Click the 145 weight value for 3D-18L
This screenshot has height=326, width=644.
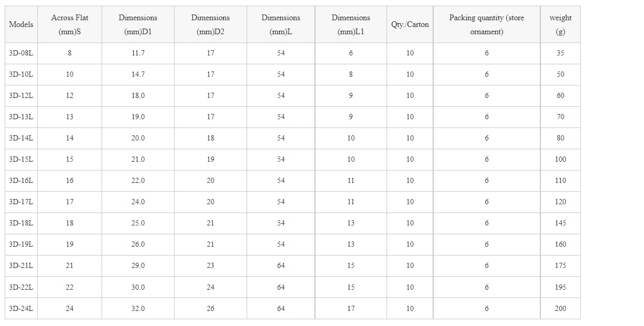[x=560, y=223]
